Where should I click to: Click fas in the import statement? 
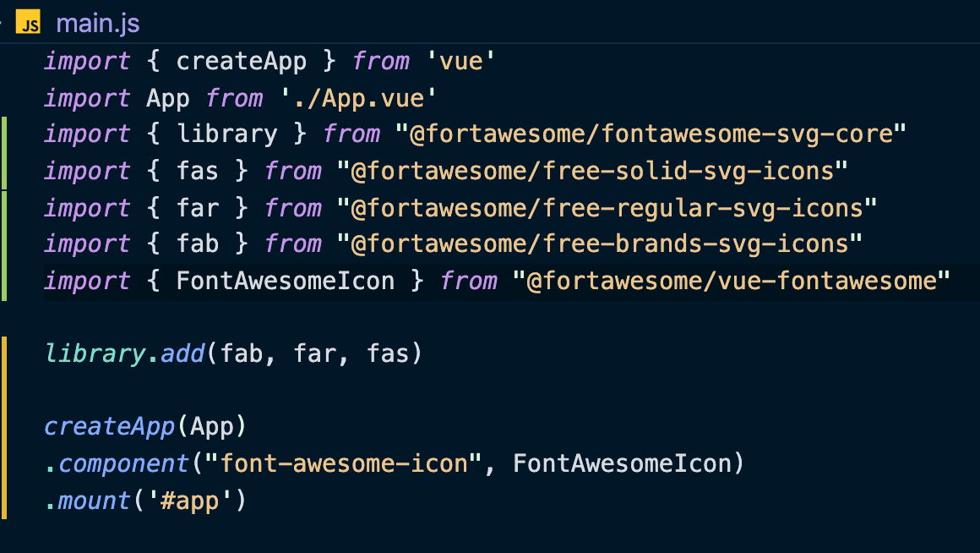click(x=198, y=171)
